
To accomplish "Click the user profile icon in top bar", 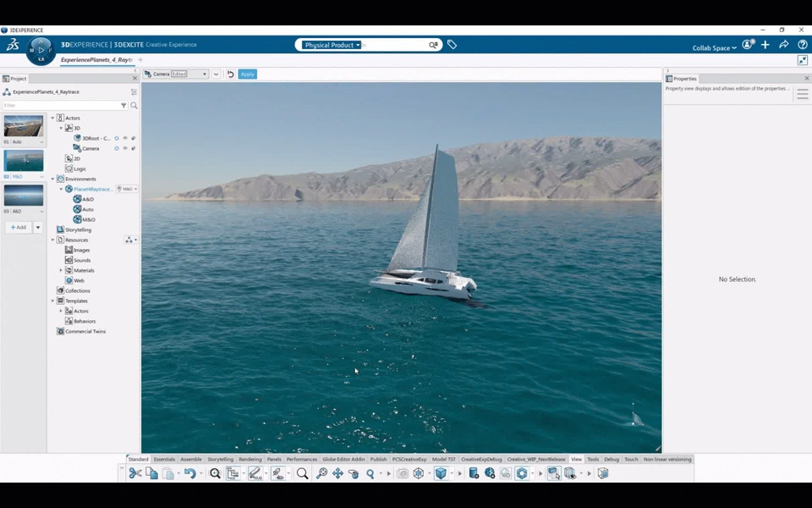I will [x=747, y=45].
